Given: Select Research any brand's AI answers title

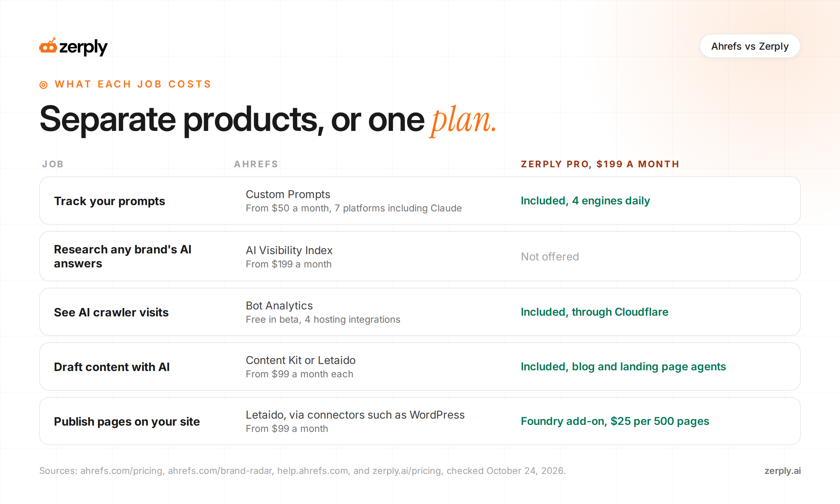Looking at the screenshot, I should pos(122,257).
